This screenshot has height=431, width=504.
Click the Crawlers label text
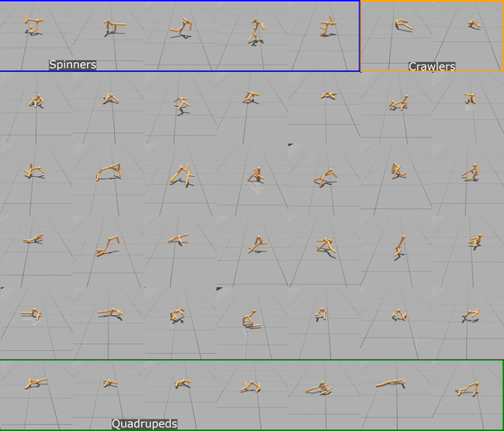pyautogui.click(x=431, y=66)
